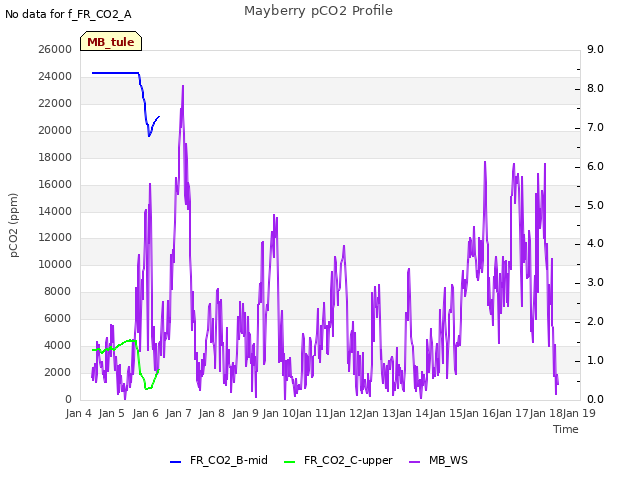
Task: Click purple MB_WS legend color line
Action: point(414,462)
